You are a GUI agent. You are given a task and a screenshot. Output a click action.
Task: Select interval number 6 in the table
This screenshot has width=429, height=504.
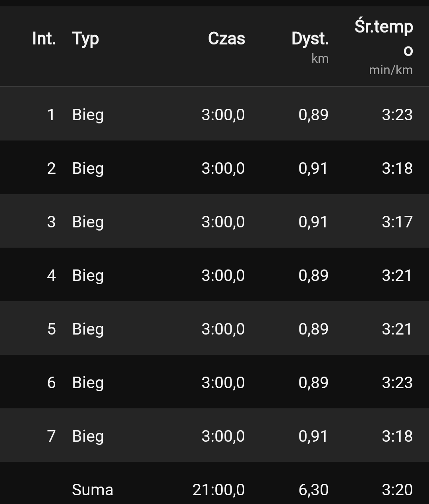click(x=51, y=383)
